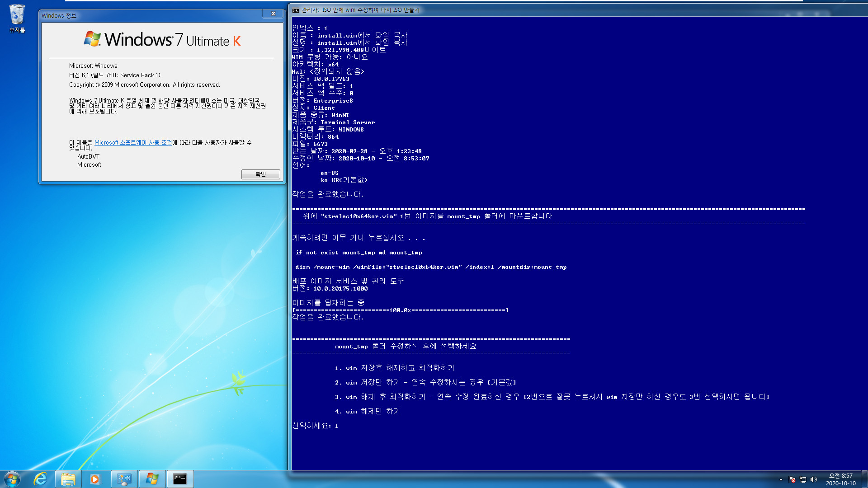Close the Windows 정보 dialog
Screen dimensions: 868x488
click(273, 14)
